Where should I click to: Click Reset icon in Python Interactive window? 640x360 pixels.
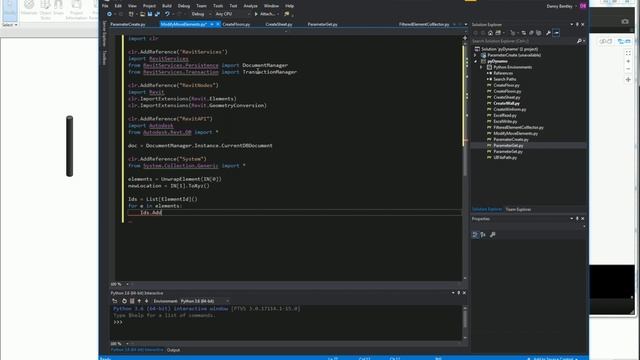pyautogui.click(x=124, y=301)
